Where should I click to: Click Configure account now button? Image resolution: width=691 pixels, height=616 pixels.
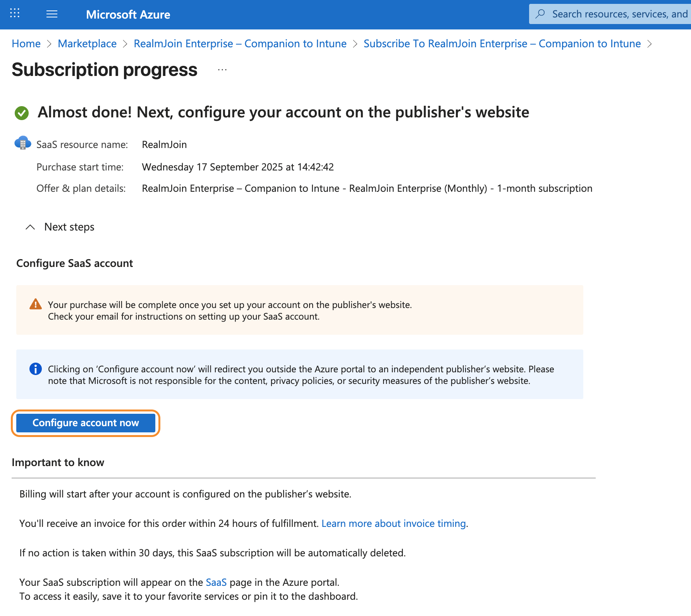pos(86,423)
